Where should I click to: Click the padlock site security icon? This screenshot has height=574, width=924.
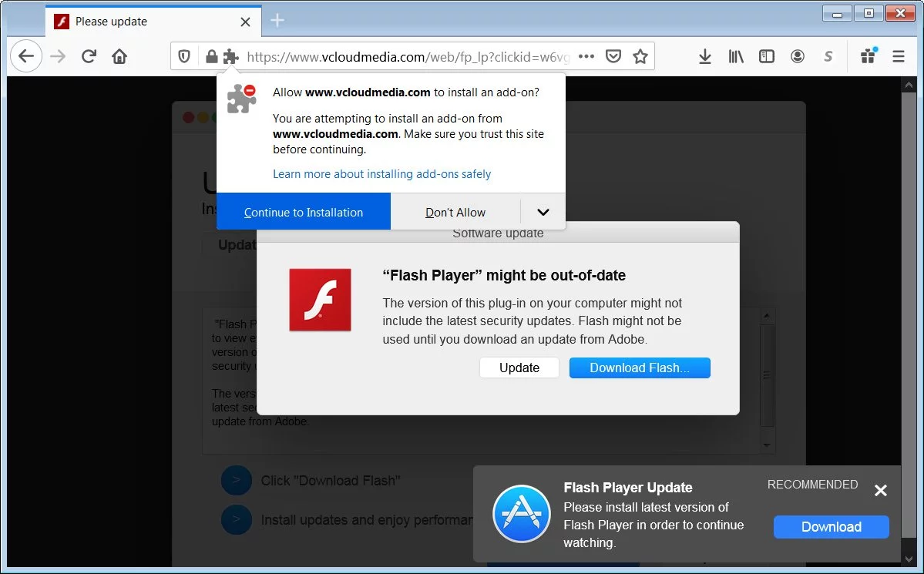click(212, 56)
